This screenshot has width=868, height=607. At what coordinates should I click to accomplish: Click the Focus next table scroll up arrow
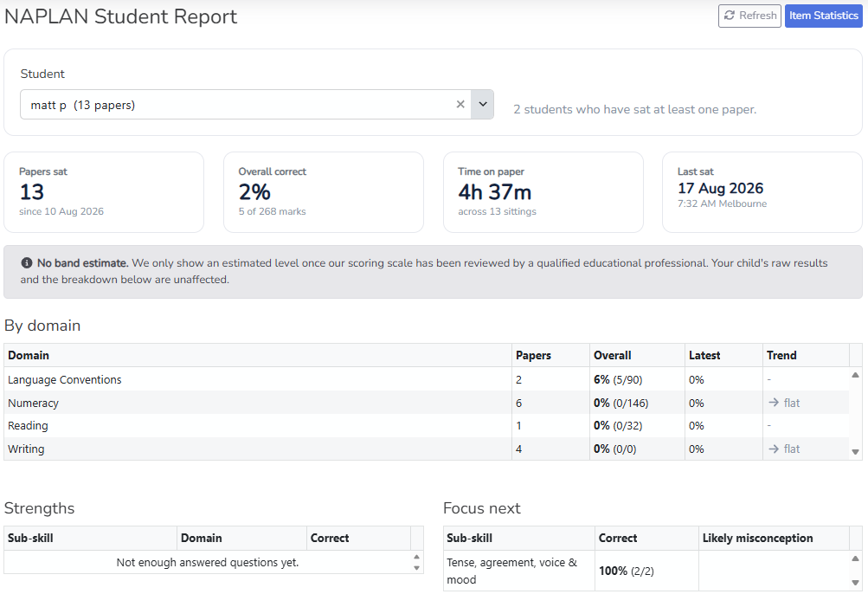(855, 559)
